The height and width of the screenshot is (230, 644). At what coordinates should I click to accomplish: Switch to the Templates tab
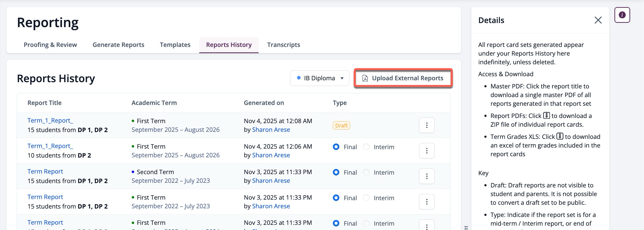[x=175, y=45]
